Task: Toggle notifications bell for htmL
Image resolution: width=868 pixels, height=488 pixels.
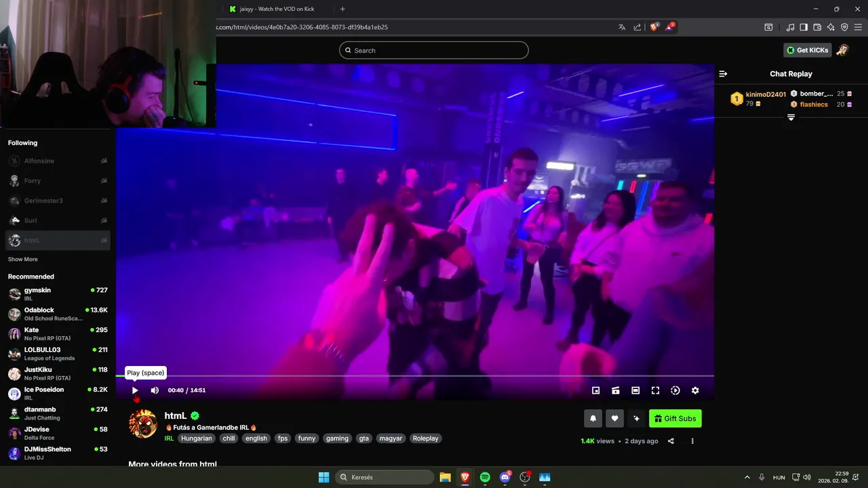Action: 593,419
